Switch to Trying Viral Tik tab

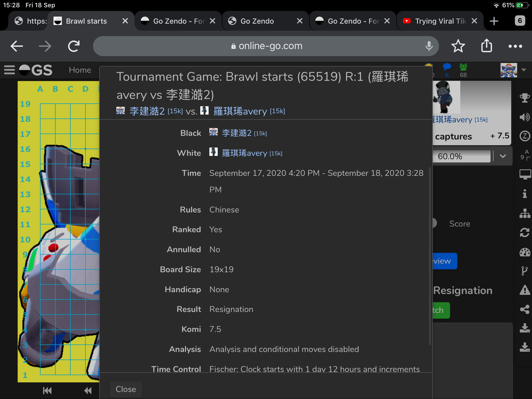click(x=440, y=21)
